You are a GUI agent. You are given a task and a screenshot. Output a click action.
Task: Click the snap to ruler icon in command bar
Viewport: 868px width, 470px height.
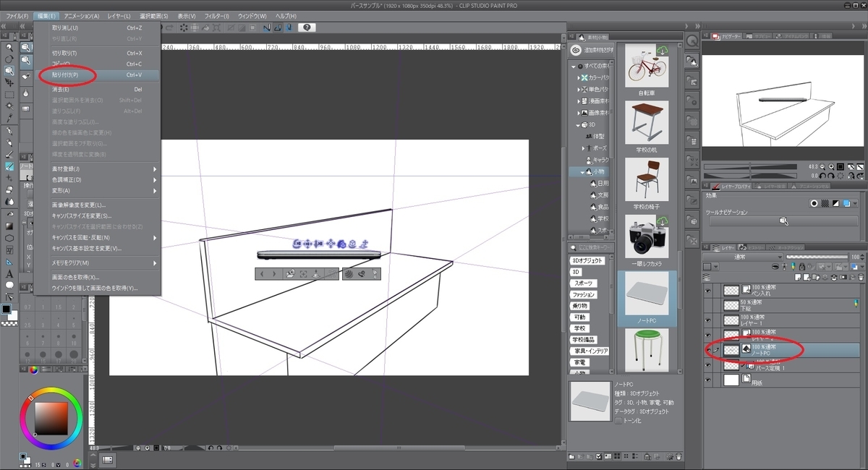coord(267,27)
